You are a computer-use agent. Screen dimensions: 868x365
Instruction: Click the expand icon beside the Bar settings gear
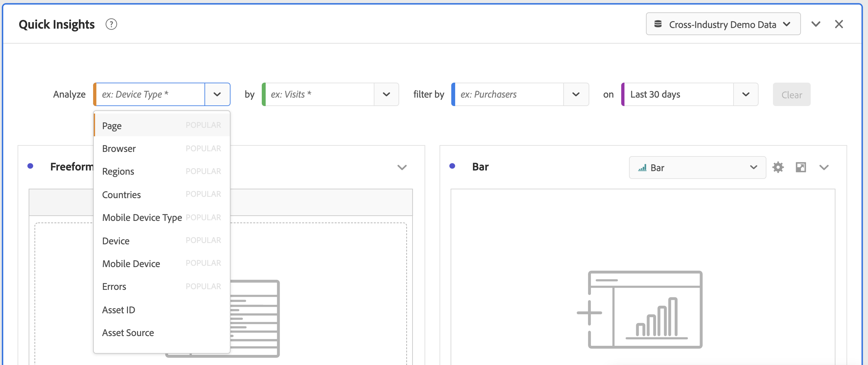tap(801, 167)
